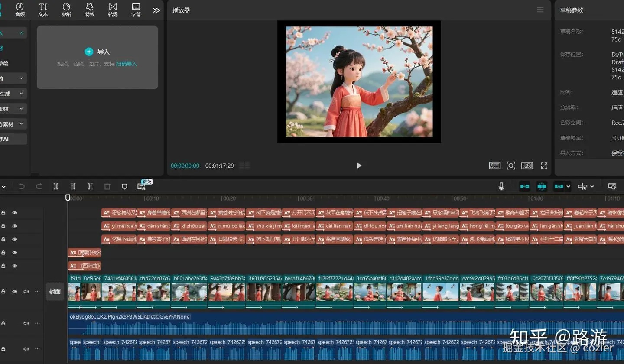This screenshot has width=624, height=364.
Task: Open the 特效 effects panel
Action: click(x=90, y=10)
